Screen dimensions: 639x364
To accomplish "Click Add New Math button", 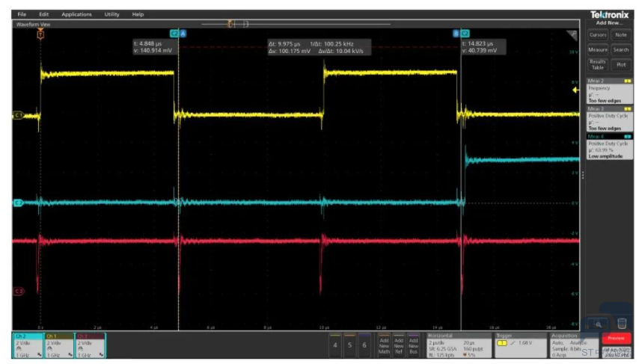I will click(384, 345).
